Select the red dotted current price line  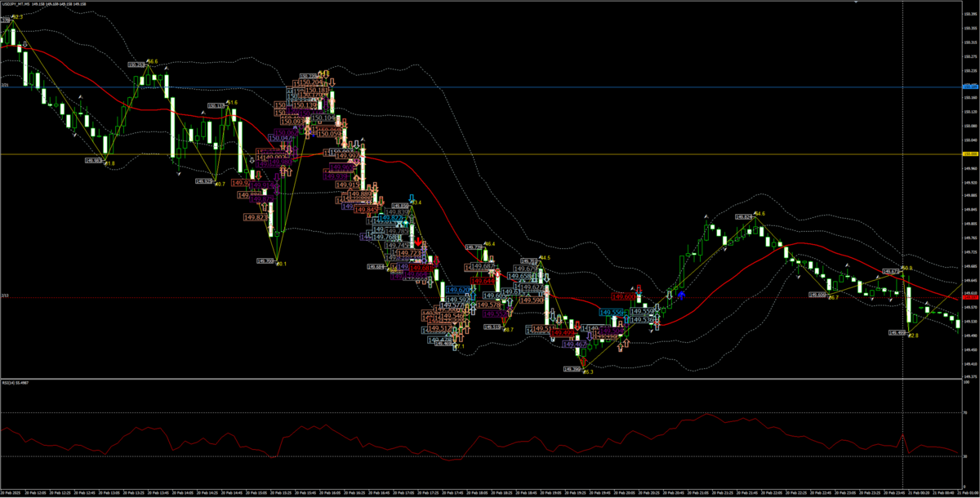[482, 297]
